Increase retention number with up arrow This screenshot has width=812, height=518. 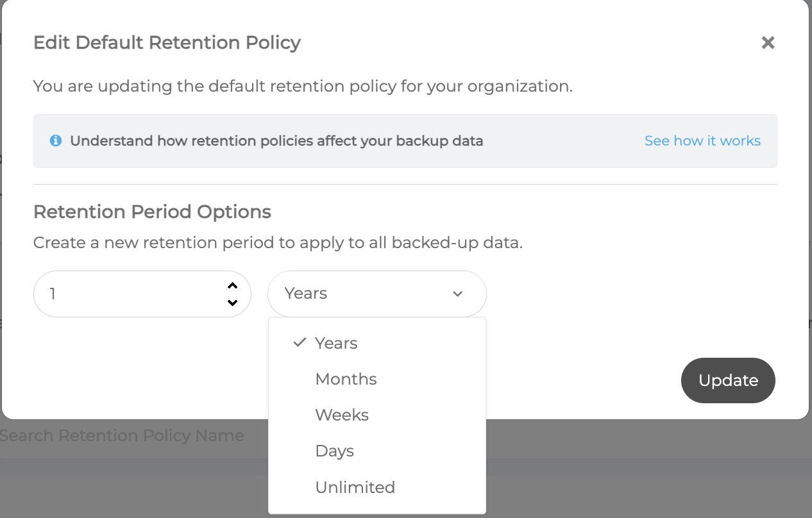[x=233, y=286]
